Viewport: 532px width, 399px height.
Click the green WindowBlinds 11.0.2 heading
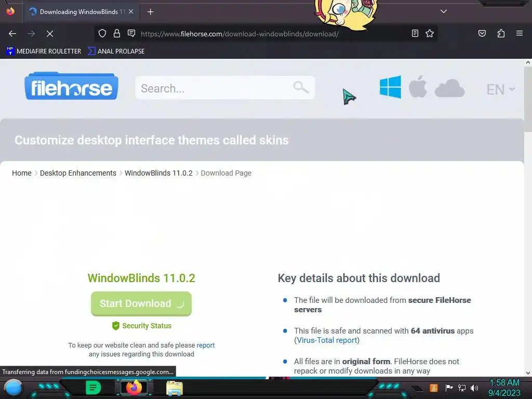point(141,278)
